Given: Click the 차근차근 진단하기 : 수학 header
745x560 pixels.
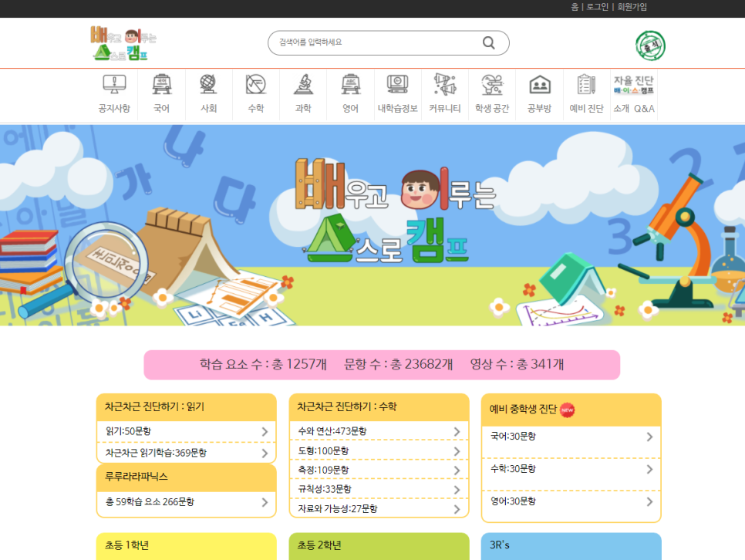Looking at the screenshot, I should (x=379, y=407).
